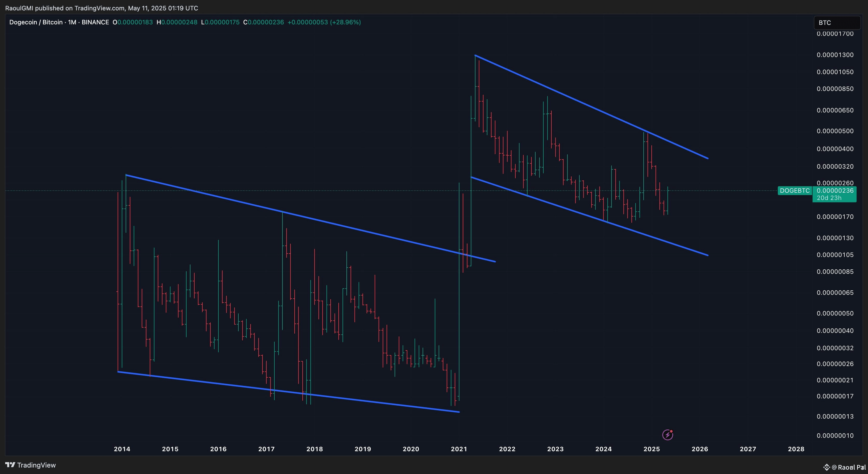Click the 0.00000040 price axis label
Viewport: 868px width, 474px height.
pyautogui.click(x=835, y=331)
